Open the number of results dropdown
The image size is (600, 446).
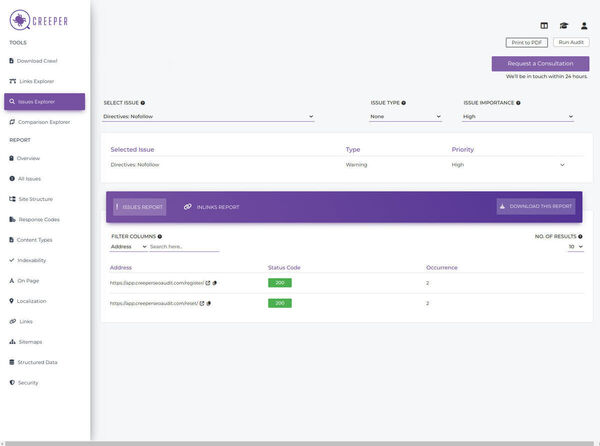[x=576, y=247]
